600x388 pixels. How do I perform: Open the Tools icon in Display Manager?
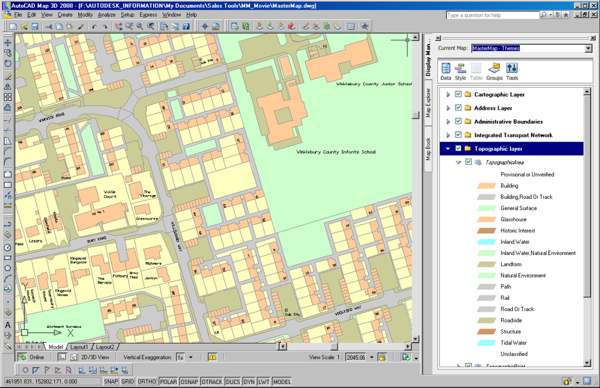[512, 71]
